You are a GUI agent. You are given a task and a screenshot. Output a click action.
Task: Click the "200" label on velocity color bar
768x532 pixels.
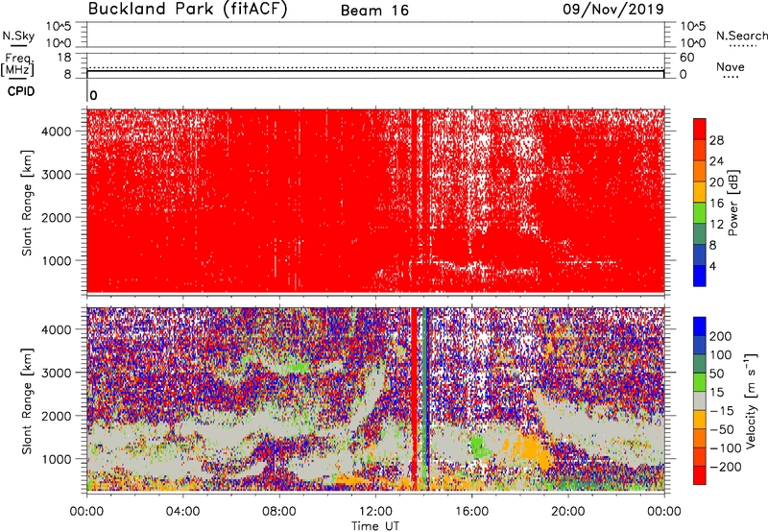pos(721,336)
